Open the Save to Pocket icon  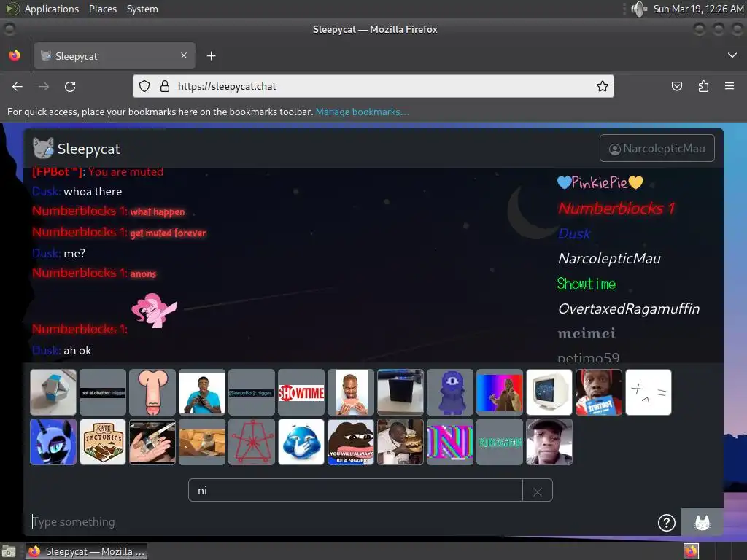click(x=676, y=86)
